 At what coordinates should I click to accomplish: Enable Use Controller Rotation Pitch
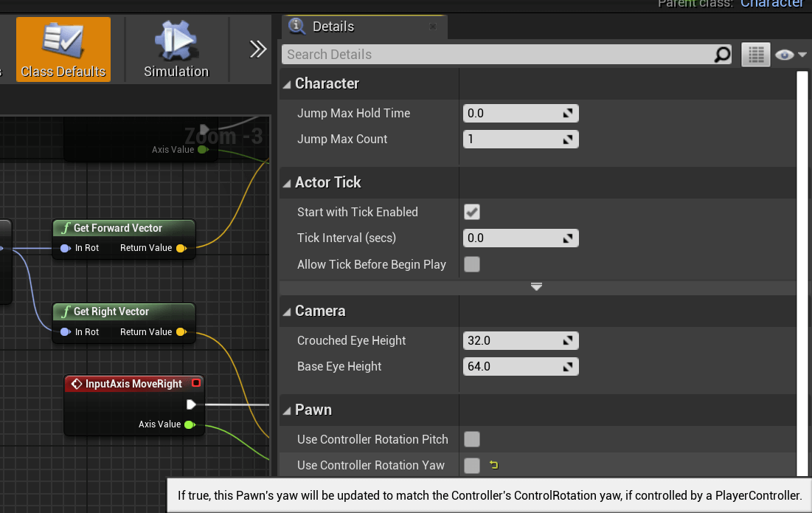click(472, 439)
